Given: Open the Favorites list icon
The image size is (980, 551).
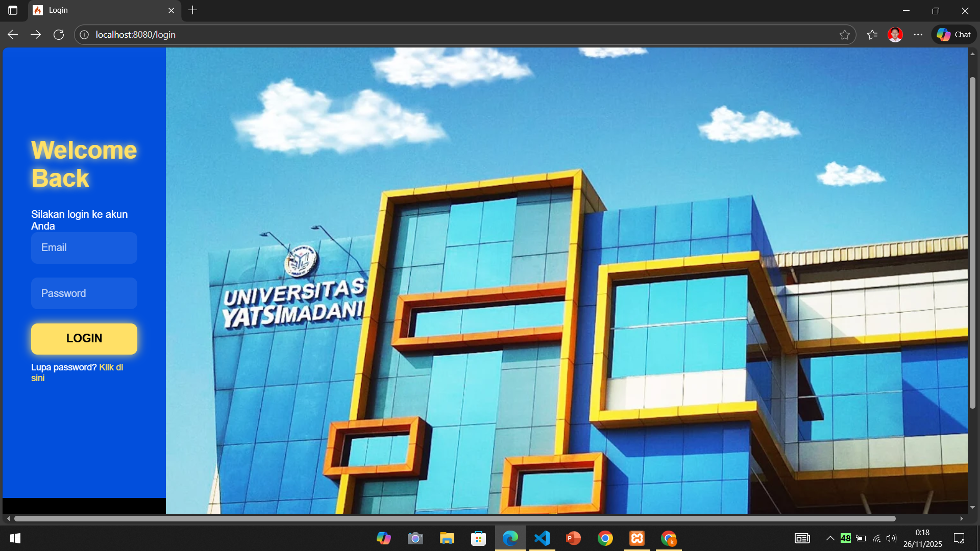Looking at the screenshot, I should [872, 35].
